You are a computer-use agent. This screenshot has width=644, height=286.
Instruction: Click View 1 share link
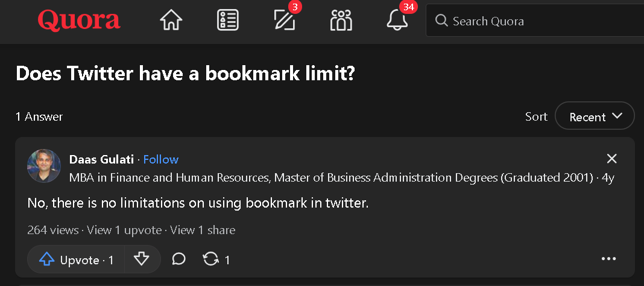coord(203,230)
